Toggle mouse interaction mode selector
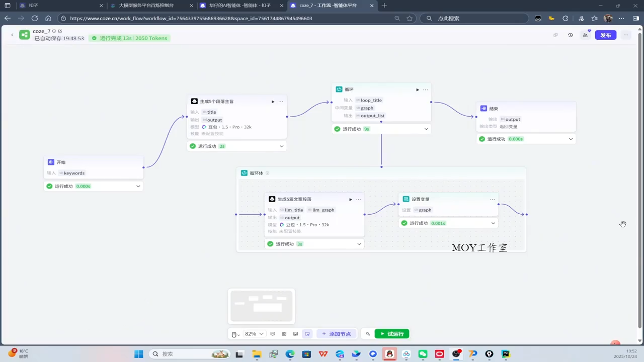The width and height of the screenshot is (644, 362). (x=235, y=334)
